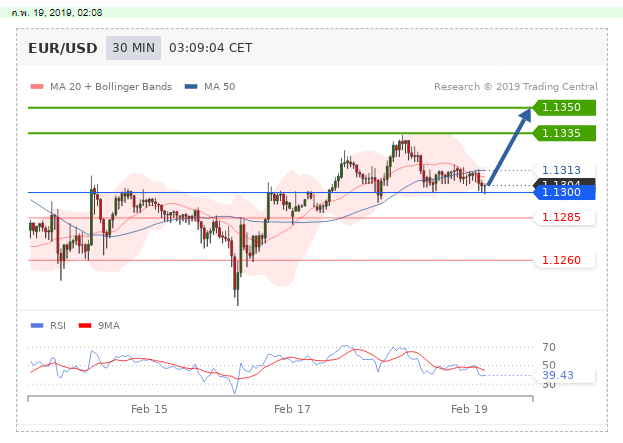Click the blue forecast arrow head

[x=526, y=116]
